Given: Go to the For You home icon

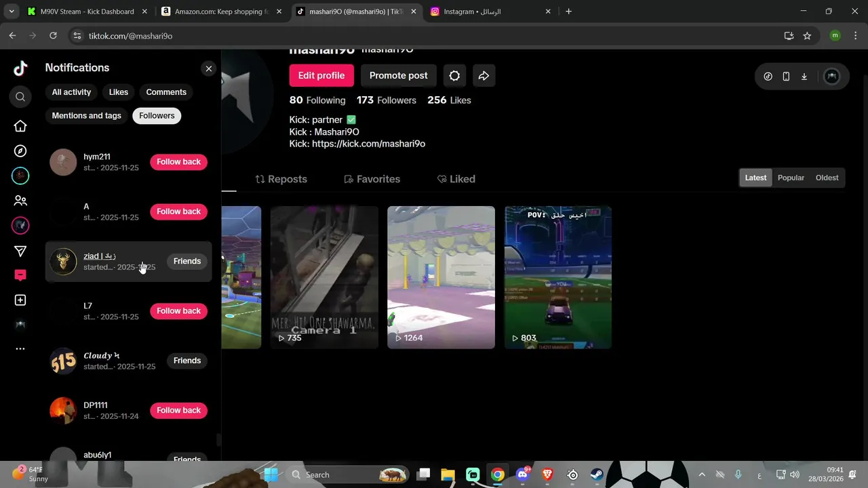Looking at the screenshot, I should [20, 126].
